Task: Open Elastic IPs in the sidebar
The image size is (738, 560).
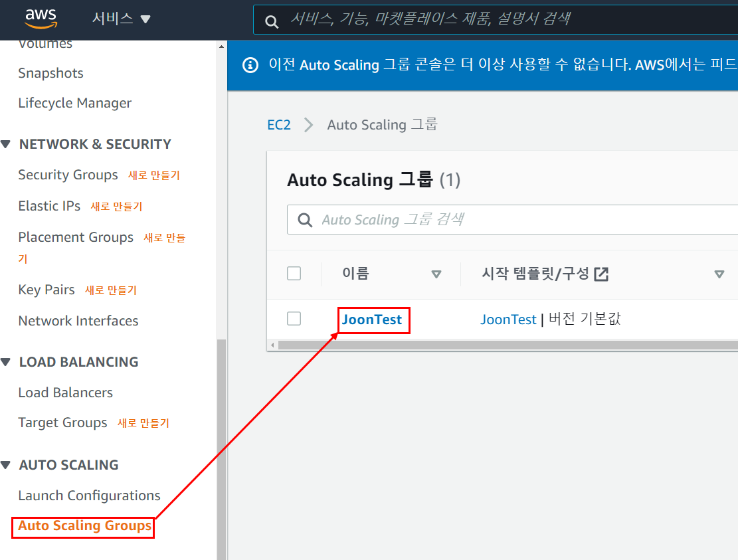Action: 49,206
